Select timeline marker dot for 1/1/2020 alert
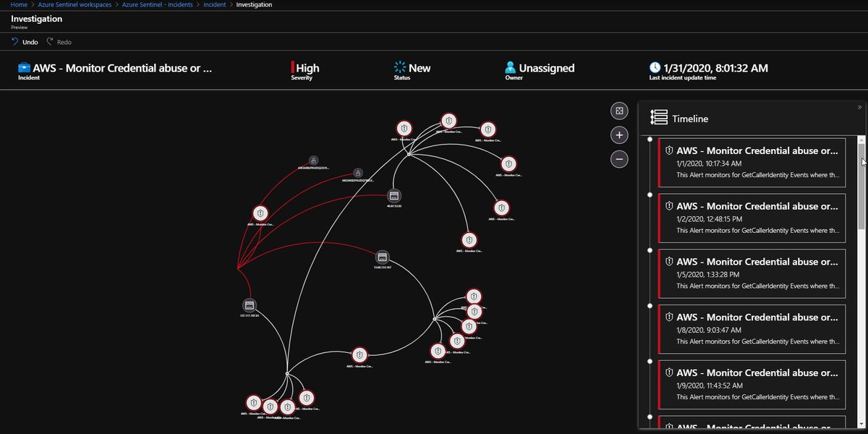868x434 pixels. [x=650, y=139]
